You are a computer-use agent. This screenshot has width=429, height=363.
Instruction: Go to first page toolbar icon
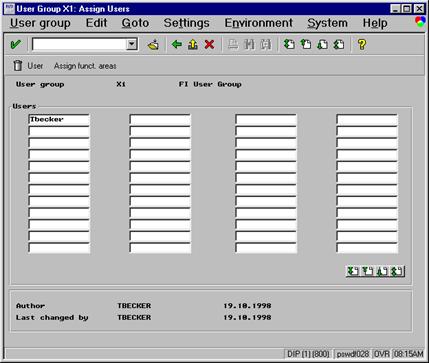pos(289,44)
